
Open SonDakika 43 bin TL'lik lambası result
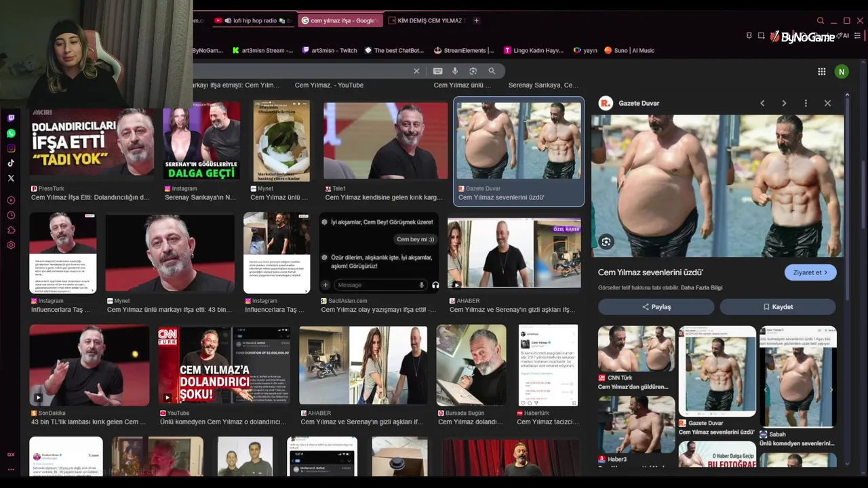(90, 365)
